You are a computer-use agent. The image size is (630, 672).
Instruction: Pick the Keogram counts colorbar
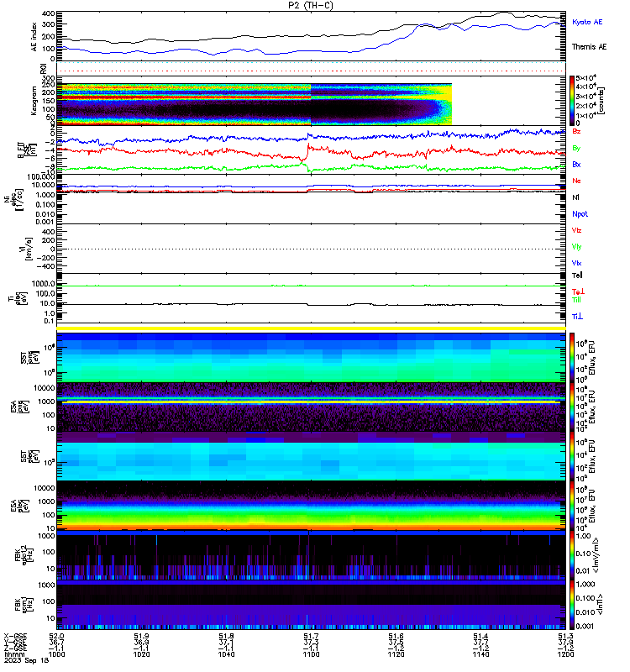[572, 101]
